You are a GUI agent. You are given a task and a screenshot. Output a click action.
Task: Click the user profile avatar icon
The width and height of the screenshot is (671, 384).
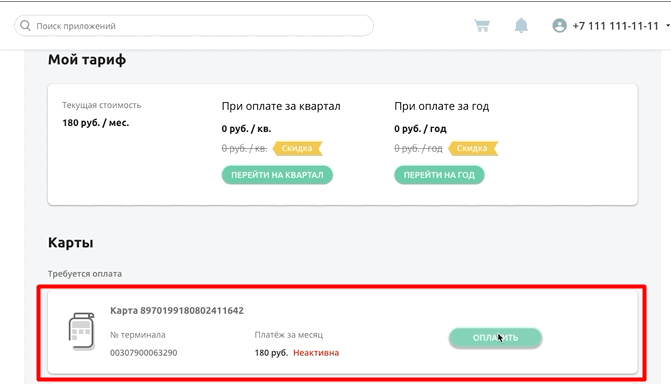(559, 26)
